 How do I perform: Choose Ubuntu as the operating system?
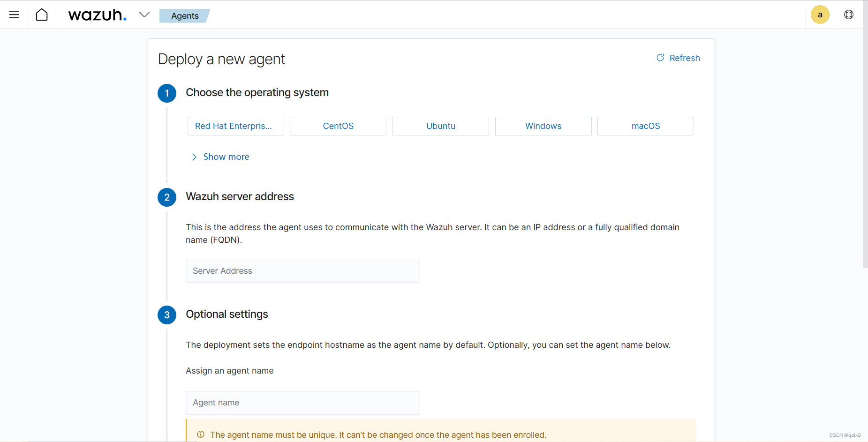[441, 126]
